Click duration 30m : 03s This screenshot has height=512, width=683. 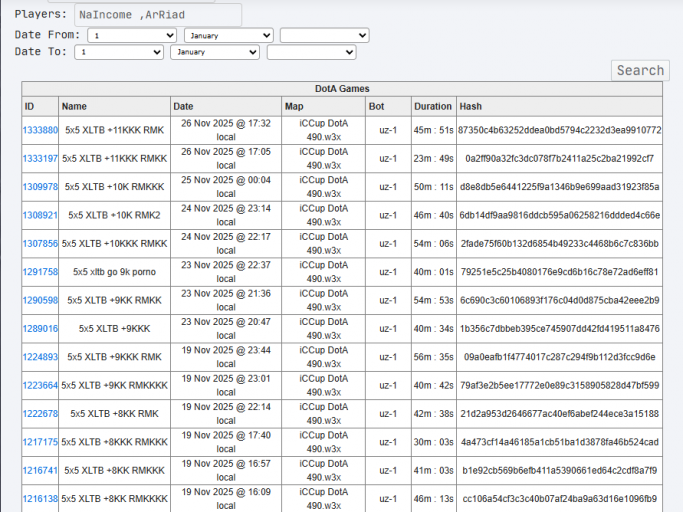click(x=433, y=442)
